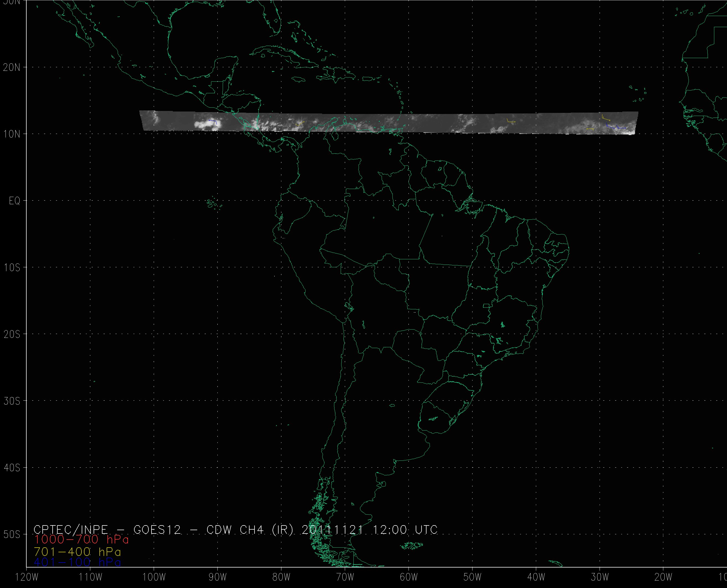
Task: Click the 60W longitude label
Action: click(409, 577)
